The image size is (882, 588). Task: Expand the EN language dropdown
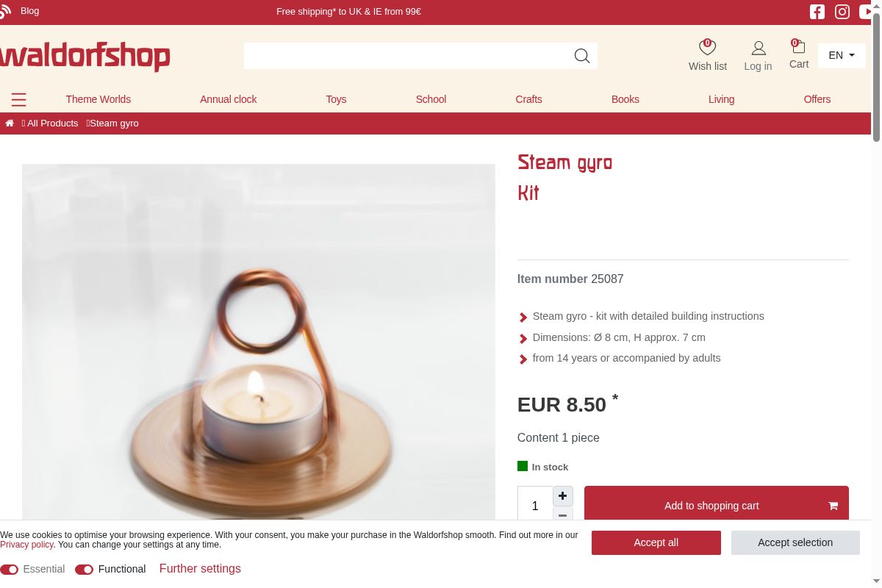click(x=842, y=55)
